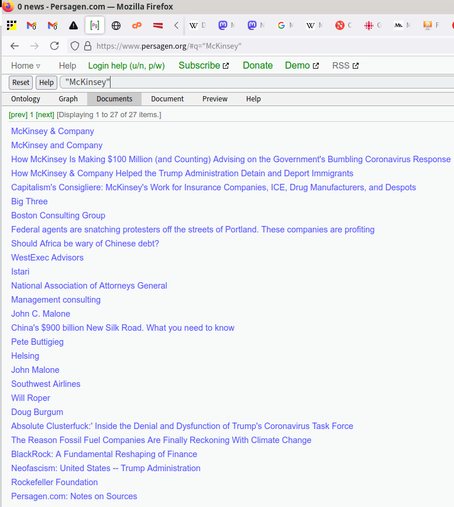Open the orange cP pinned tab

[137, 25]
